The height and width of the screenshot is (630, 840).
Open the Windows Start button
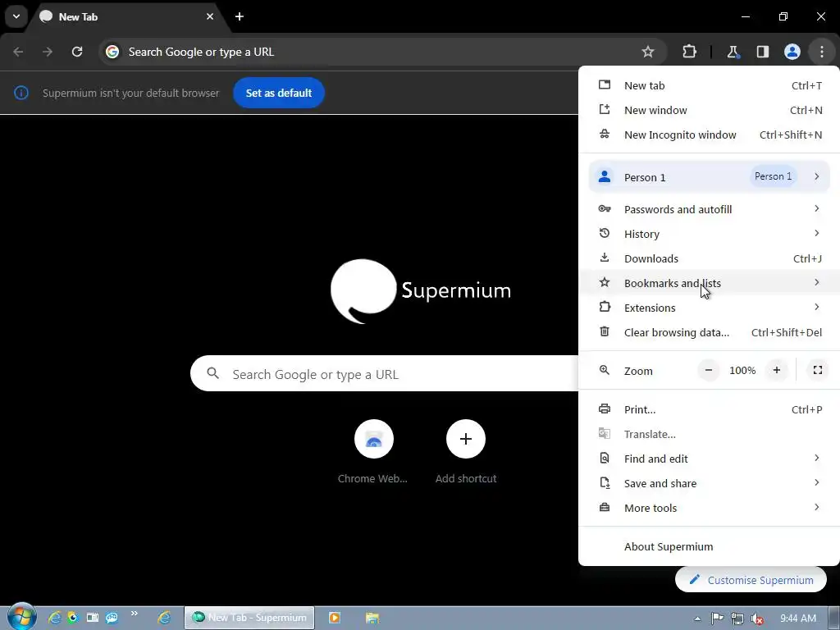tap(21, 617)
